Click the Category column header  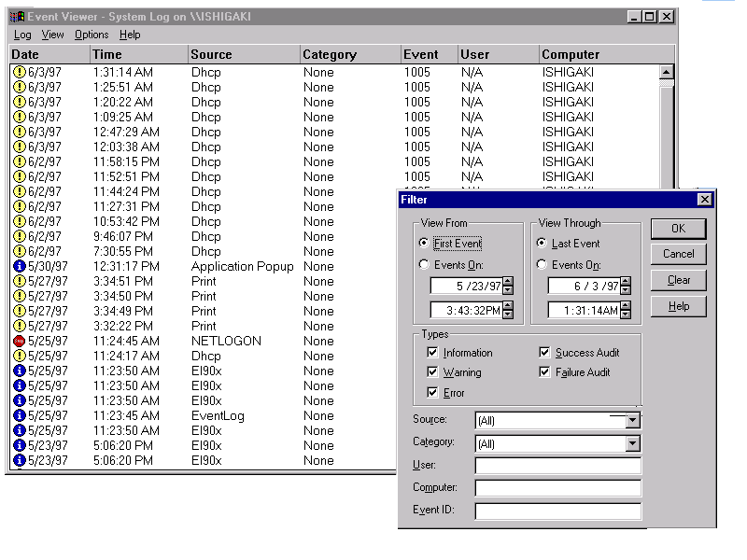tap(351, 54)
